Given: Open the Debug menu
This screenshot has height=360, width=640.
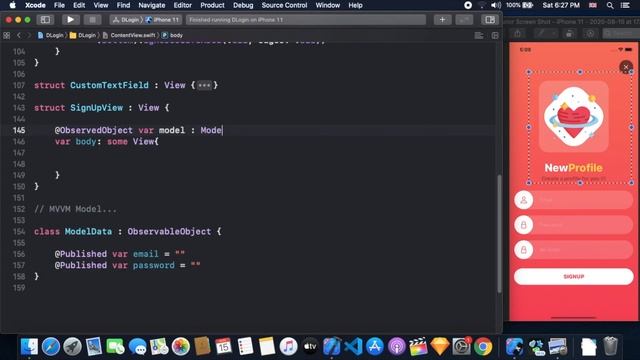Looking at the screenshot, I should pos(243,5).
